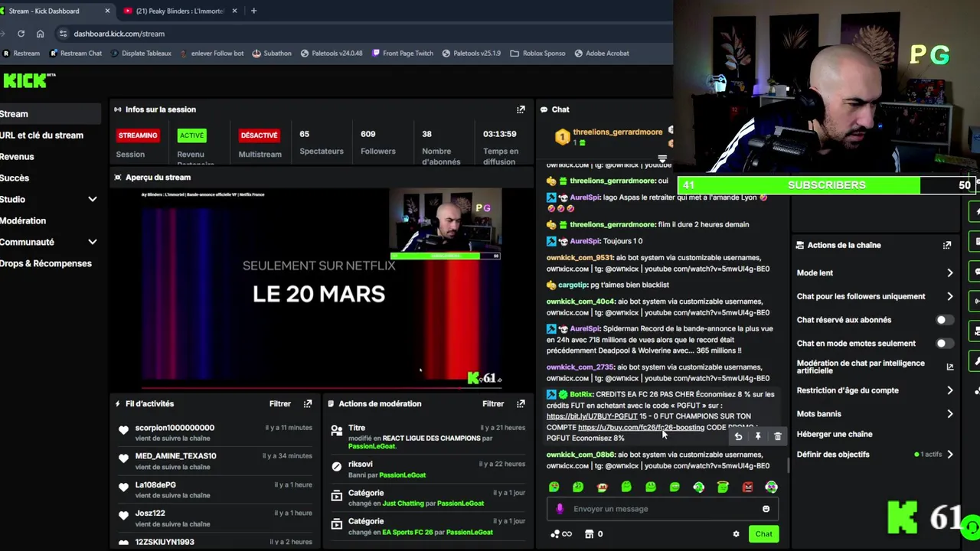Click the Envoyer un message input field
Screen dimensions: 980x551
pyautogui.click(x=663, y=509)
